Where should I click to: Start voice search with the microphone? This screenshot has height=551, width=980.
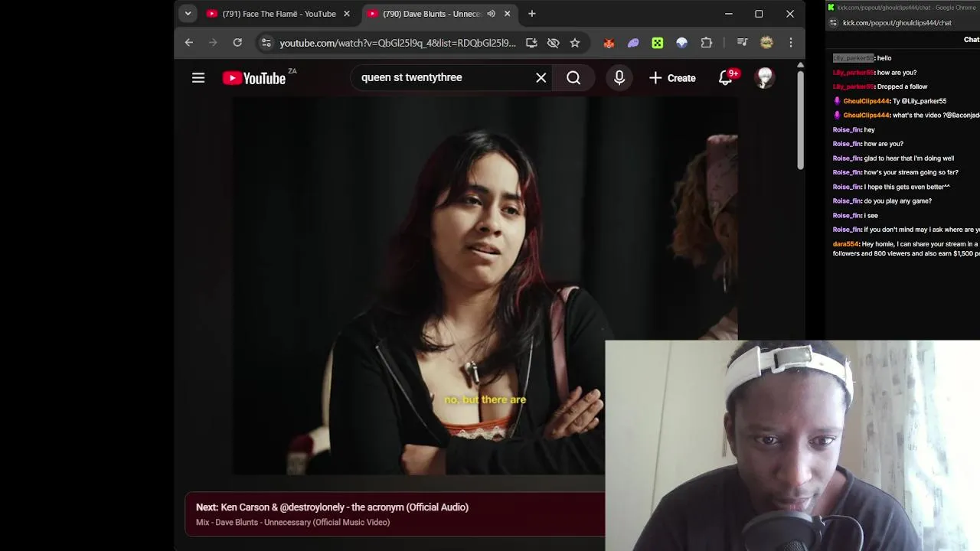pyautogui.click(x=619, y=77)
